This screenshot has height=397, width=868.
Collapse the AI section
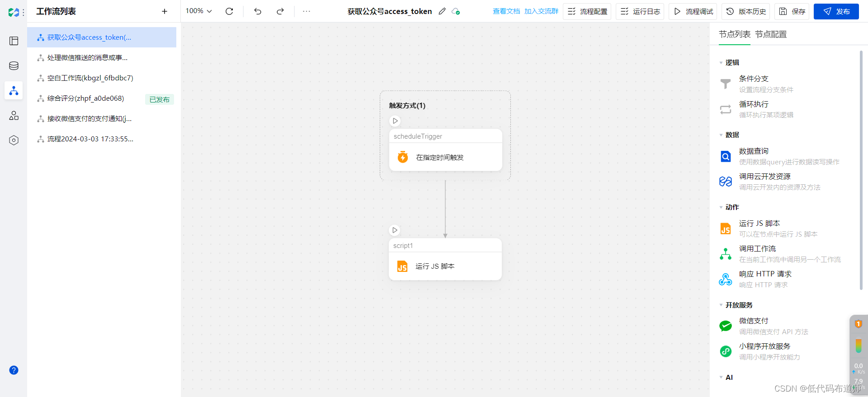tap(721, 378)
